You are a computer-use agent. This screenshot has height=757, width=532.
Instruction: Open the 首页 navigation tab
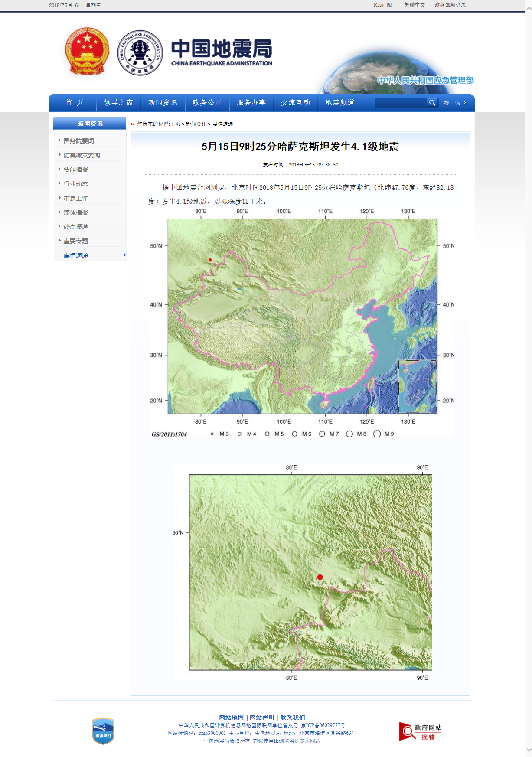74,103
